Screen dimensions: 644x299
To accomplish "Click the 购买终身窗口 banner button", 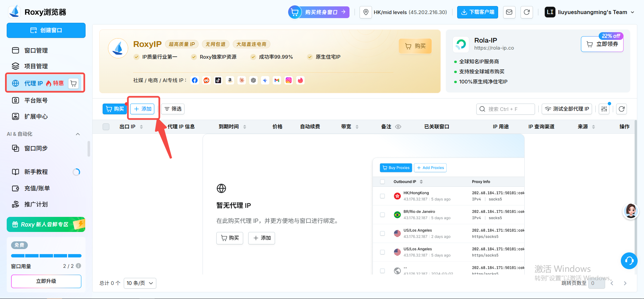I will (x=319, y=12).
